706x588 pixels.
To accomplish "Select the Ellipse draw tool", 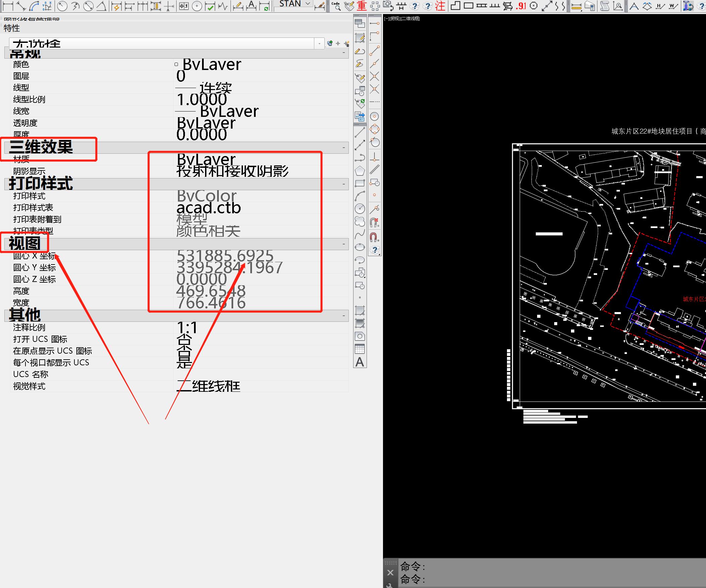I will (x=360, y=247).
